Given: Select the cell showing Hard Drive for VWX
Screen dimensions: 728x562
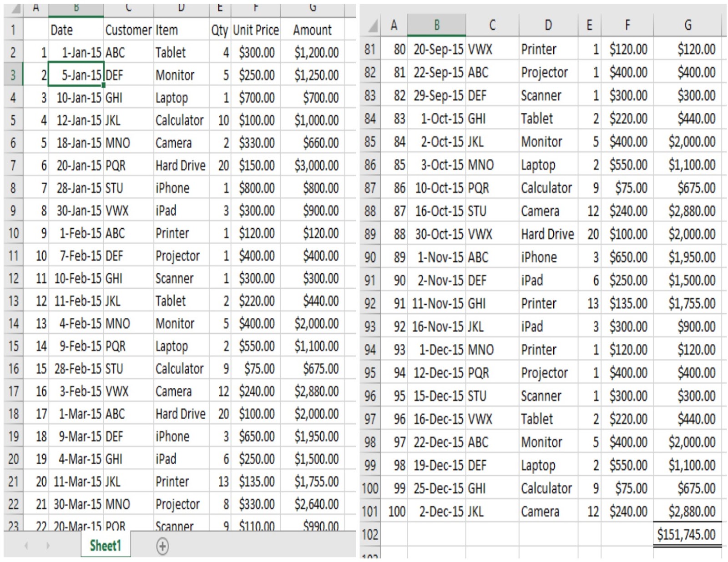Looking at the screenshot, I should coord(547,234).
